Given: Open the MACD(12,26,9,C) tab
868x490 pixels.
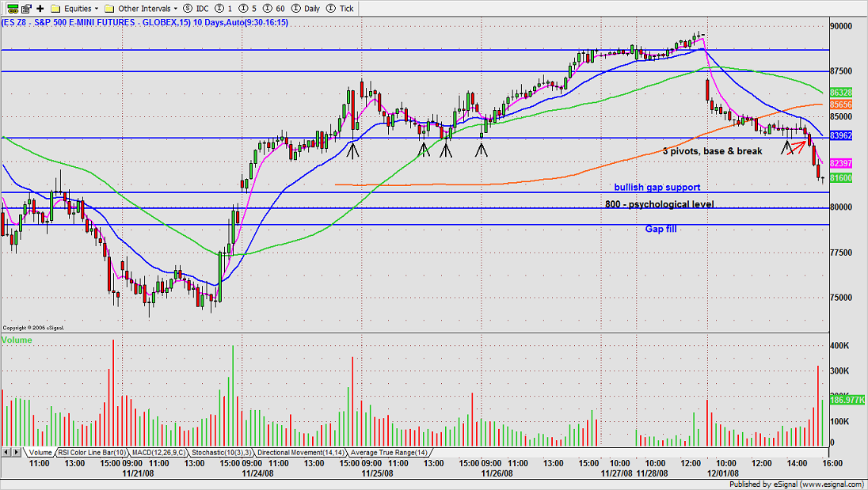Looking at the screenshot, I should (158, 452).
